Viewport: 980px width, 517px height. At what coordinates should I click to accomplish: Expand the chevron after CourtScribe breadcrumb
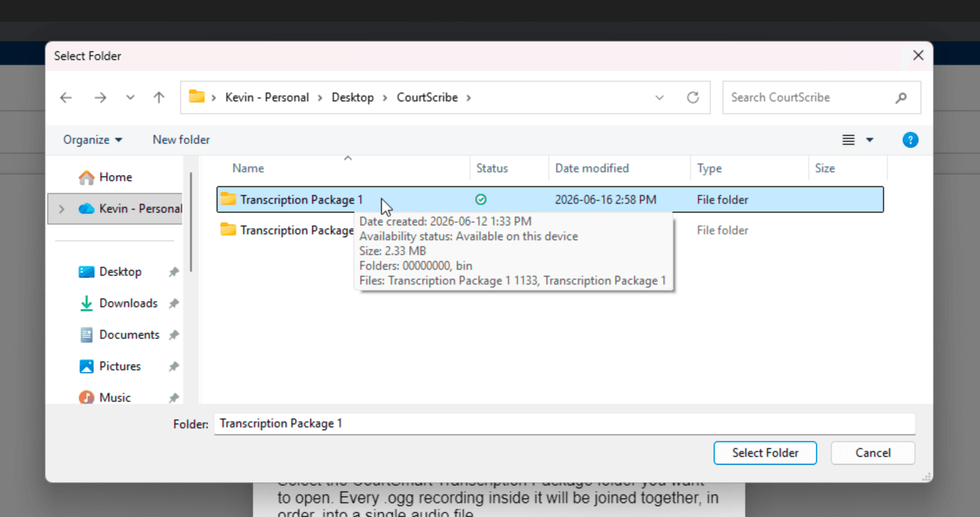(469, 97)
